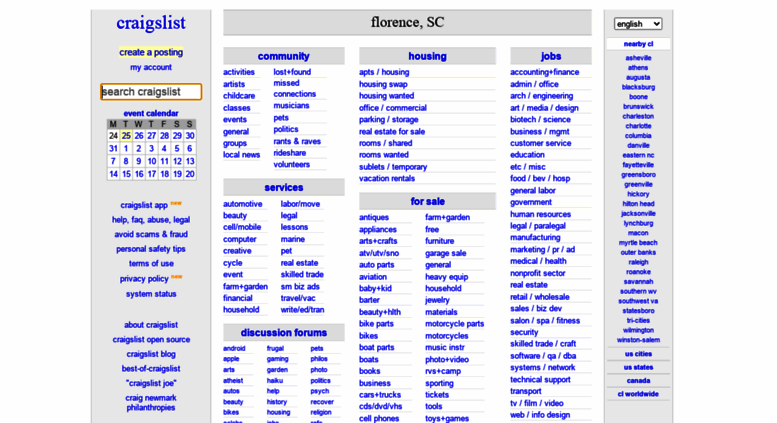Open accounting+finance jobs
The width and height of the screenshot is (777, 423).
tap(545, 72)
